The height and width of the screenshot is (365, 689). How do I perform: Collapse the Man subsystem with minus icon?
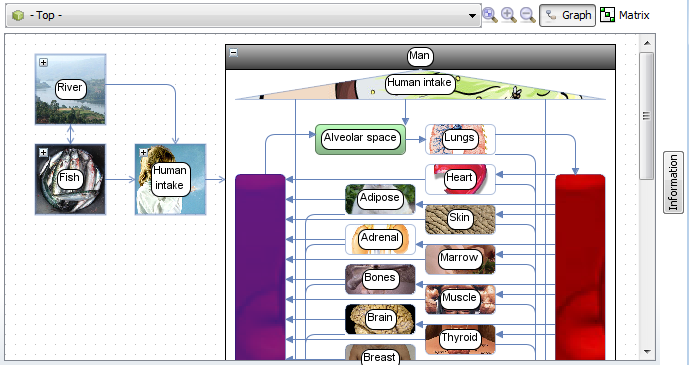point(234,53)
